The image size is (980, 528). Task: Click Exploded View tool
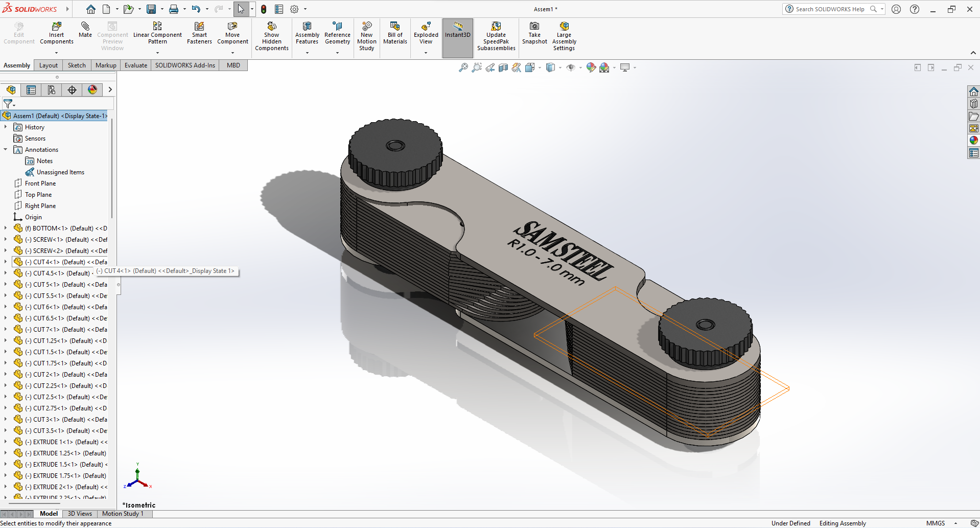click(426, 33)
